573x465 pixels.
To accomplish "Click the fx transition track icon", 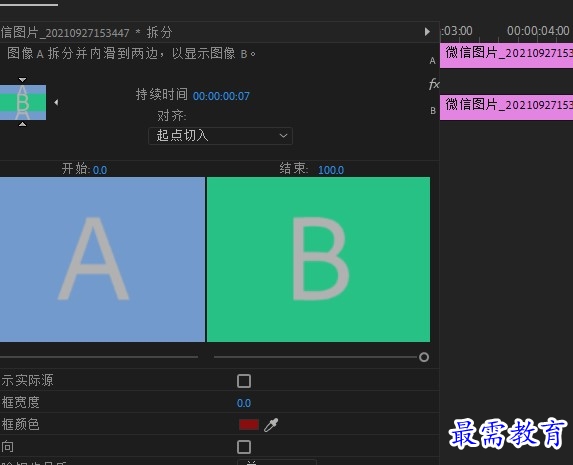I will click(x=434, y=84).
